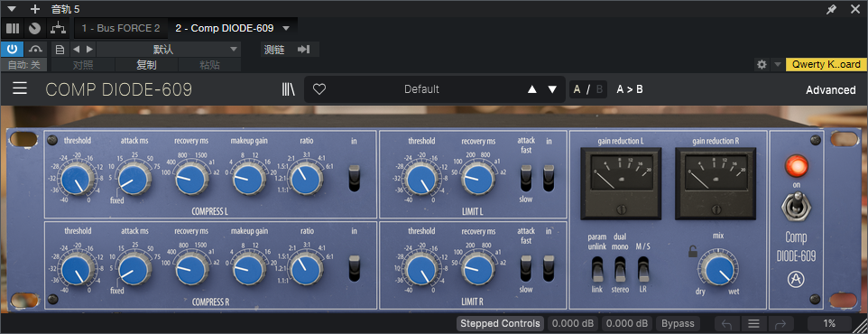Flip the COMPRESS R in switch

point(355,268)
